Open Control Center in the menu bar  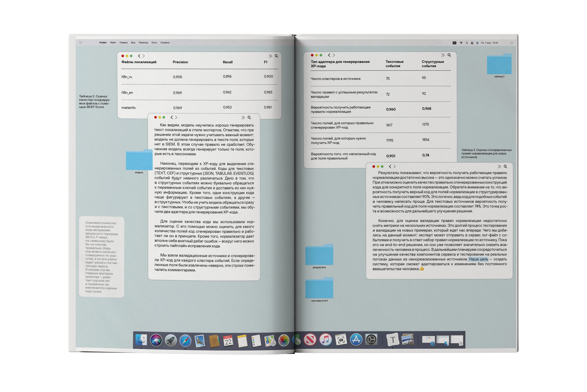tap(472, 43)
